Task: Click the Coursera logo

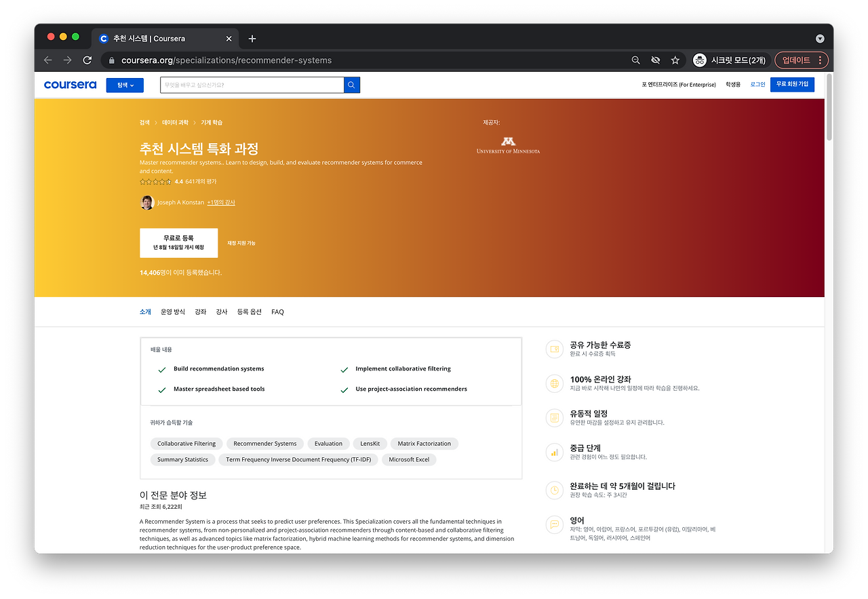Action: pos(70,85)
